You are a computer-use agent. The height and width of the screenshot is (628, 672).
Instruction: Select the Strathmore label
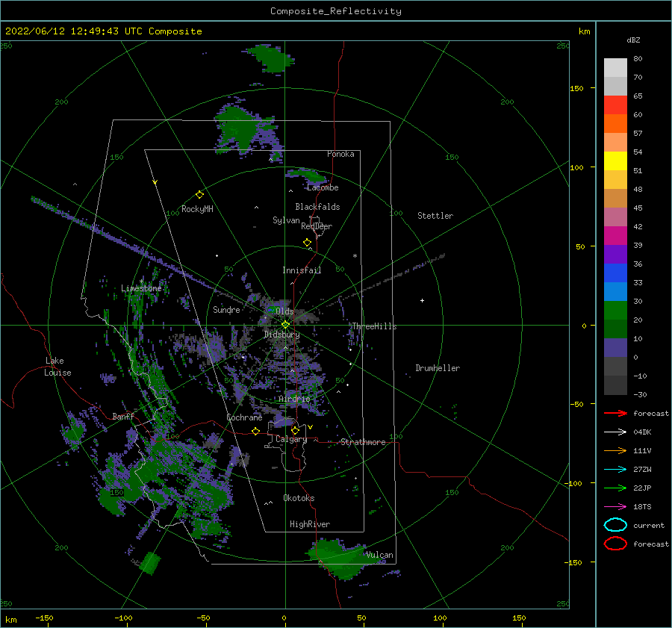(363, 442)
